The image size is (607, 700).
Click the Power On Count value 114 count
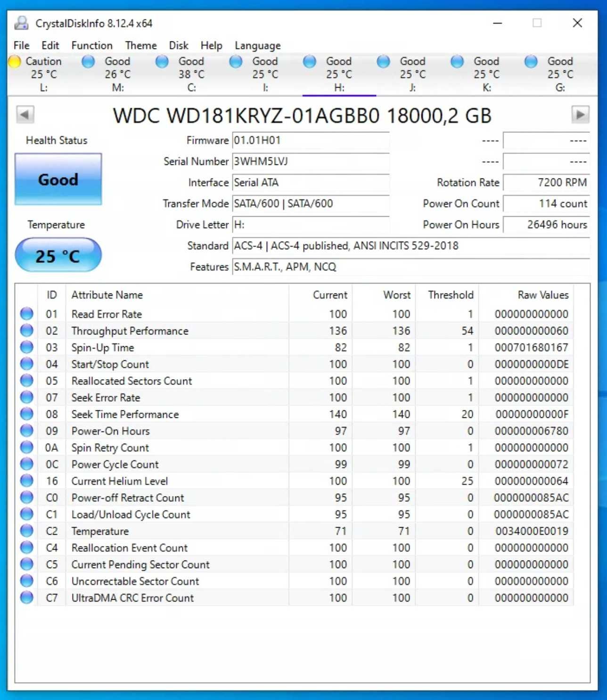pos(546,203)
